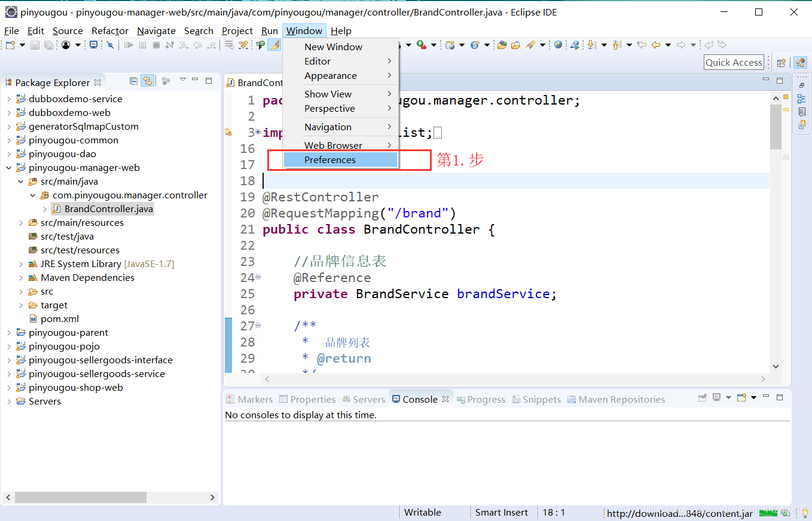
Task: Open Package Explorer View Menu triangle
Action: coord(182,80)
